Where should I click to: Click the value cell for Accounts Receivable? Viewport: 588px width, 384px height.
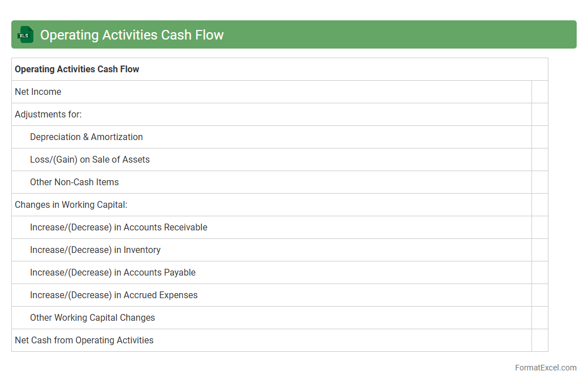[x=539, y=228]
